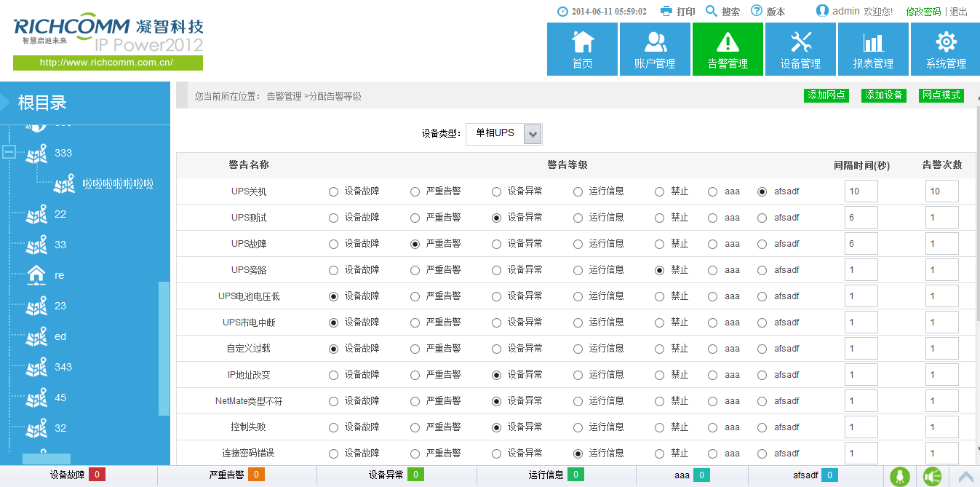
Task: Open the 单相UPS device type dropdown
Action: click(x=532, y=134)
